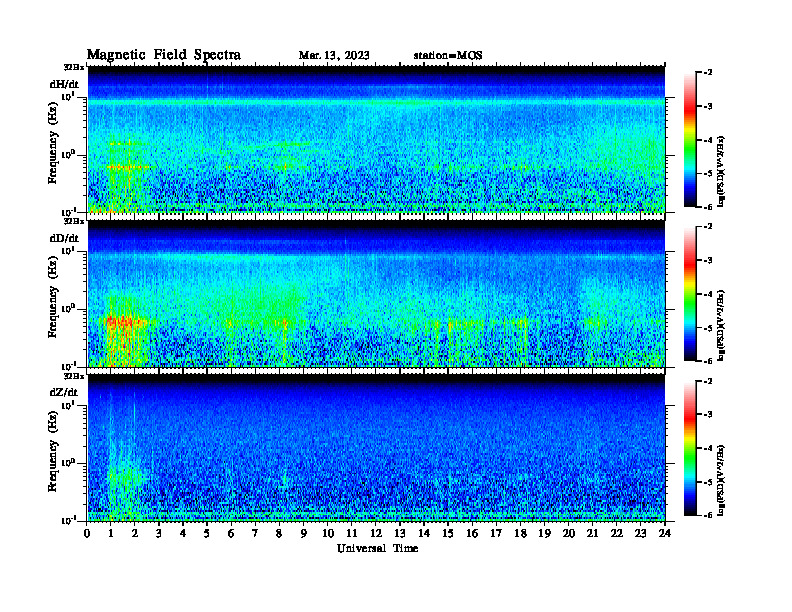Click the "32Hz" label atop the dH/dt panel
792x612 pixels.
pyautogui.click(x=73, y=67)
